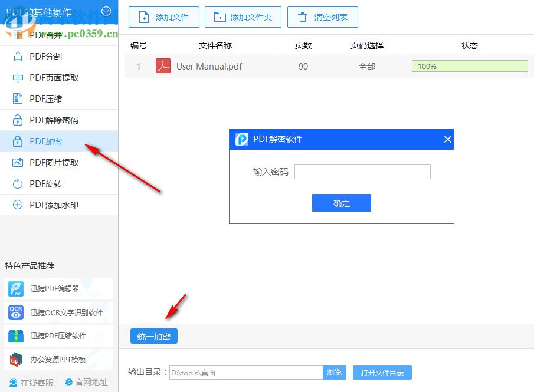Click 统一加密 batch encrypt button
This screenshot has width=534, height=392.
[154, 336]
